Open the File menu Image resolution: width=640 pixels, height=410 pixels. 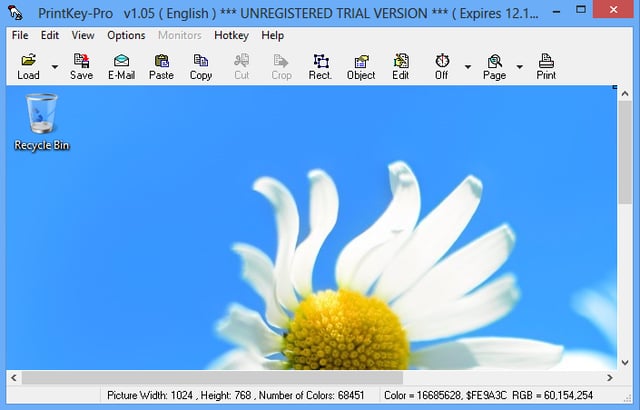click(20, 35)
